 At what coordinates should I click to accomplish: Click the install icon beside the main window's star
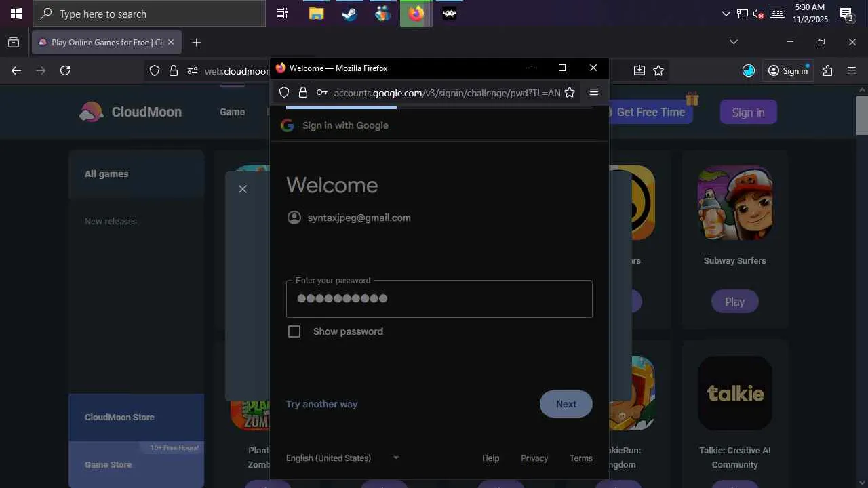pyautogui.click(x=639, y=70)
